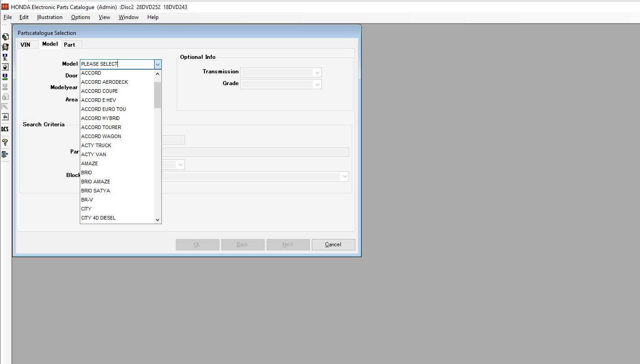Select AMAZE from model list
Image resolution: width=640 pixels, height=364 pixels.
click(117, 163)
